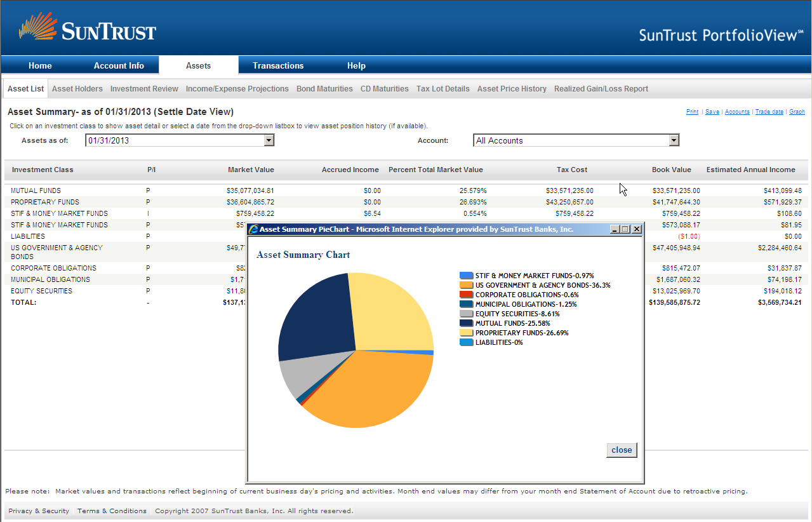Click Mutual Funds market value $35,077,034.81
The width and height of the screenshot is (812, 522).
pos(250,191)
